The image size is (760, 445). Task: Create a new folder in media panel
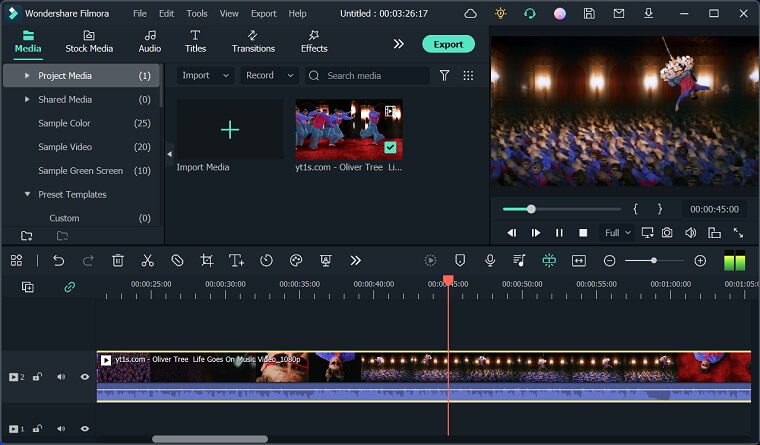[27, 236]
